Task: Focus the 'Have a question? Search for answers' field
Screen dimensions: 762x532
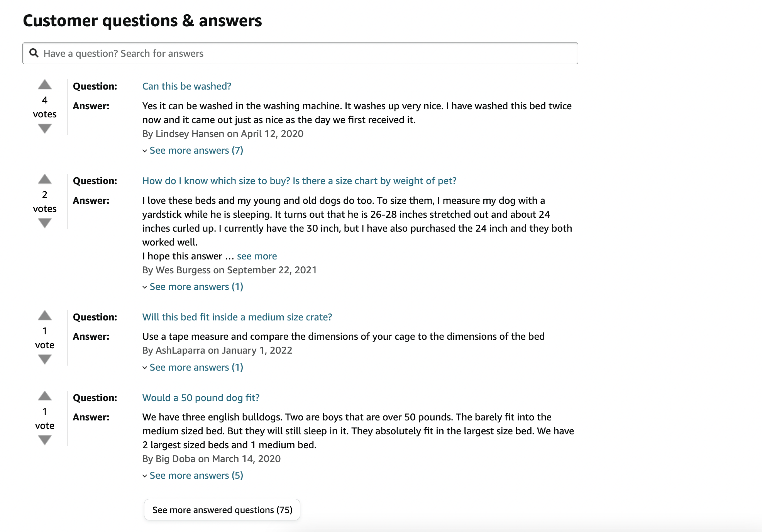Action: click(x=300, y=53)
